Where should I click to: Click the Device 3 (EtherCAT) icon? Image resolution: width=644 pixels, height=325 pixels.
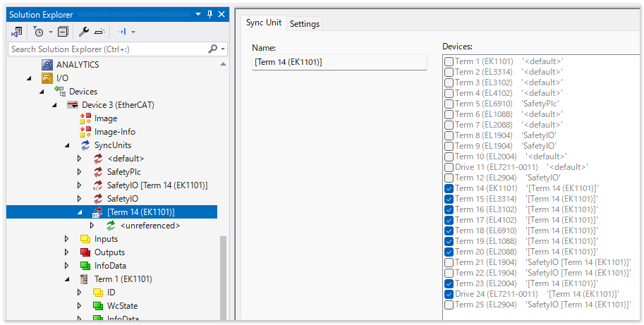(73, 105)
